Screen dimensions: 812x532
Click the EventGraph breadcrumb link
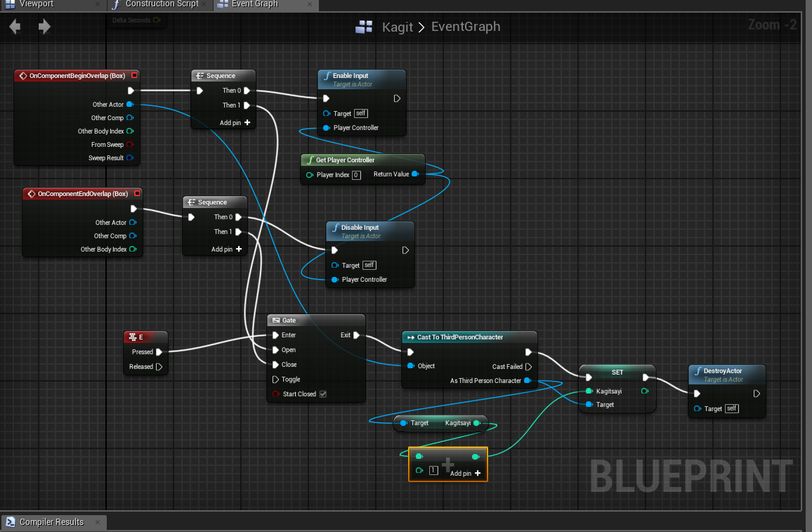466,27
